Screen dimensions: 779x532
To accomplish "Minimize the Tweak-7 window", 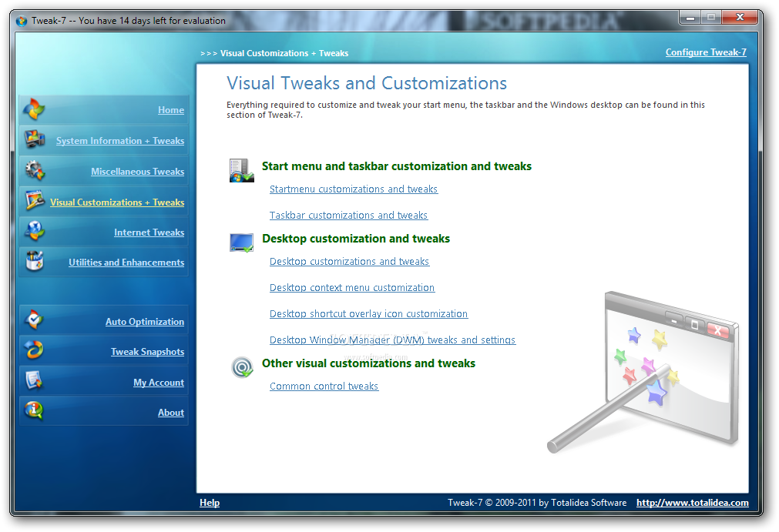I will pyautogui.click(x=690, y=18).
